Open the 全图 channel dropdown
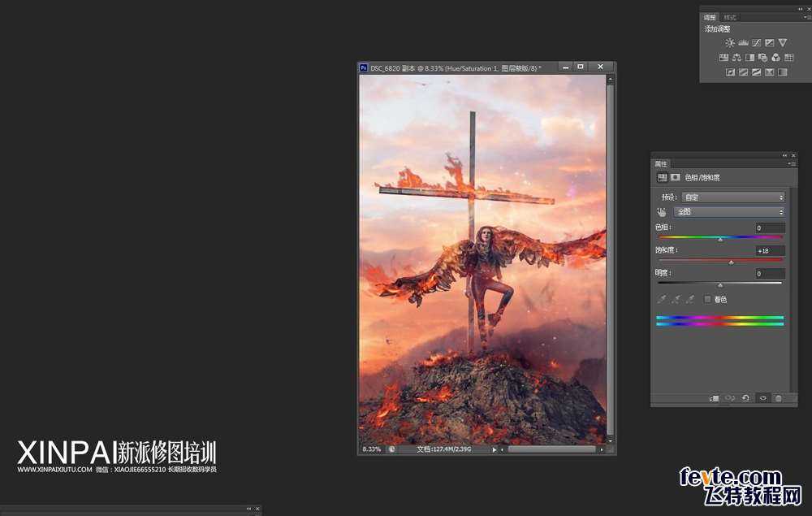 pos(729,212)
